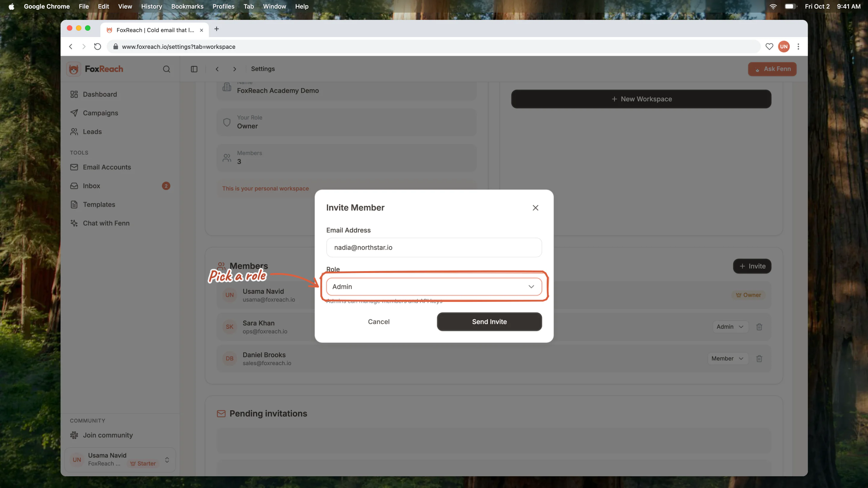The width and height of the screenshot is (868, 488).
Task: Go forward with the in-app header arrow
Action: click(235, 69)
